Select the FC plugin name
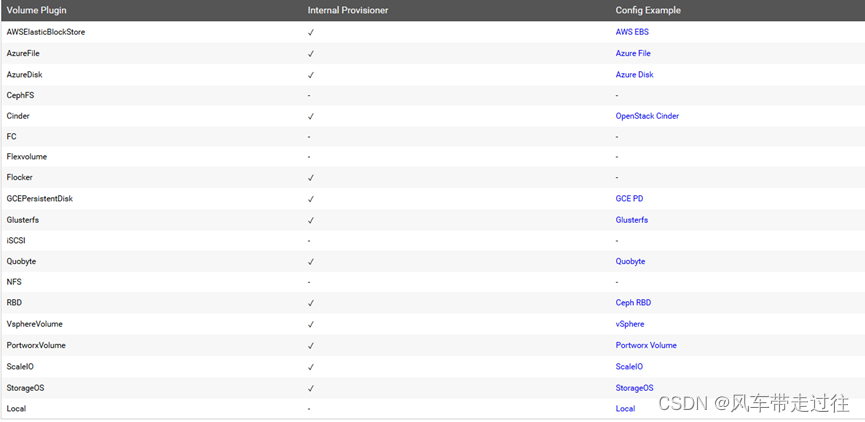 pyautogui.click(x=12, y=136)
